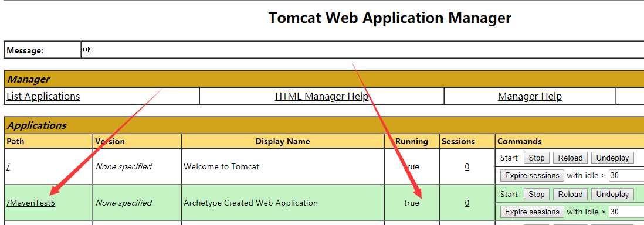Click the Applications section heading
The image size is (644, 225).
37,125
